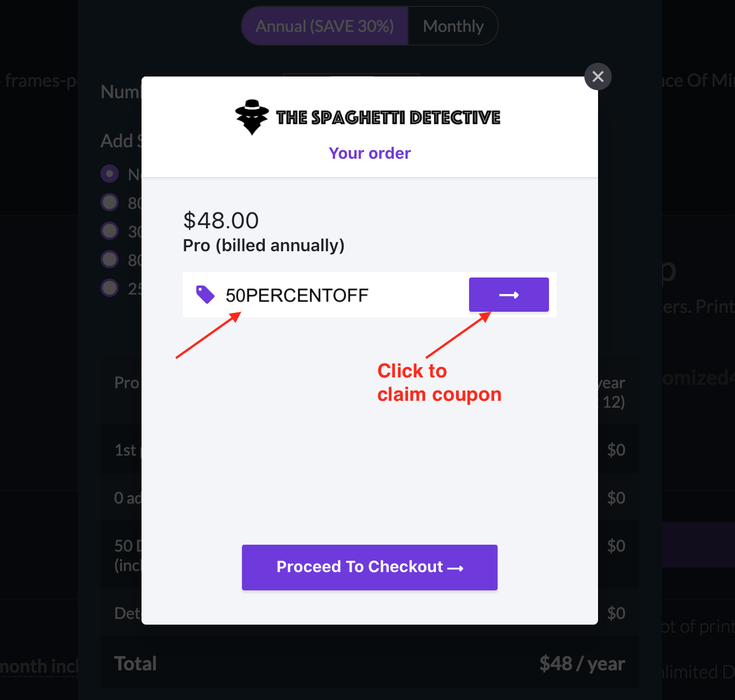Click the Click to claim coupon annotation
The height and width of the screenshot is (700, 735).
[439, 383]
